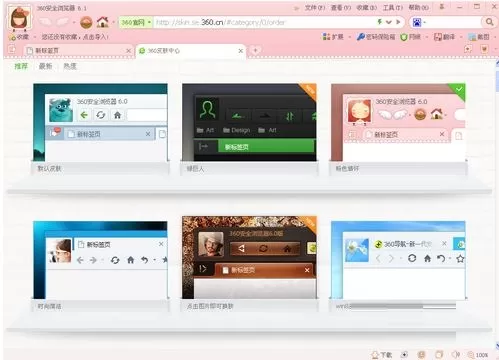499x360 pixels.
Task: Expand the dropdown arrow after 扩展
Action: coord(350,37)
